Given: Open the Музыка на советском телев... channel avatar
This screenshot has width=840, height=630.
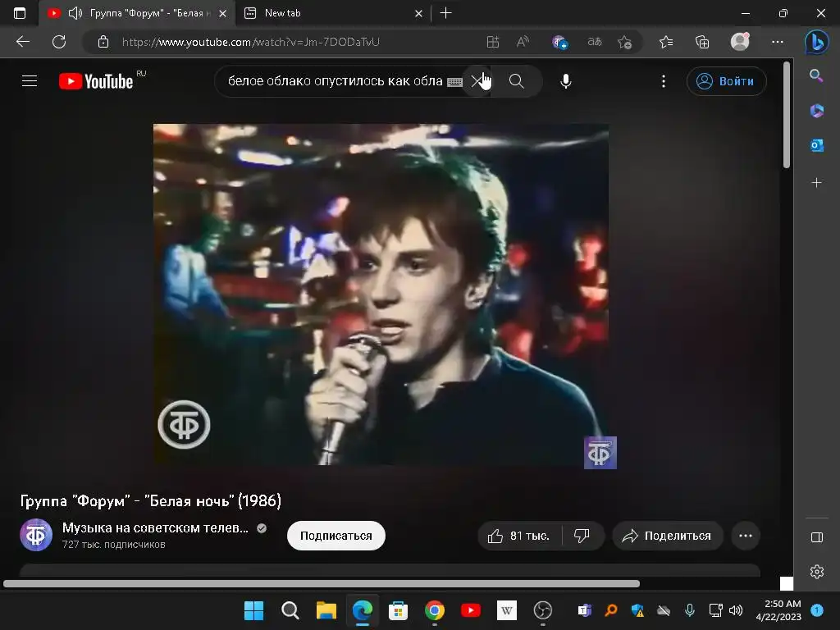Looking at the screenshot, I should click(36, 535).
